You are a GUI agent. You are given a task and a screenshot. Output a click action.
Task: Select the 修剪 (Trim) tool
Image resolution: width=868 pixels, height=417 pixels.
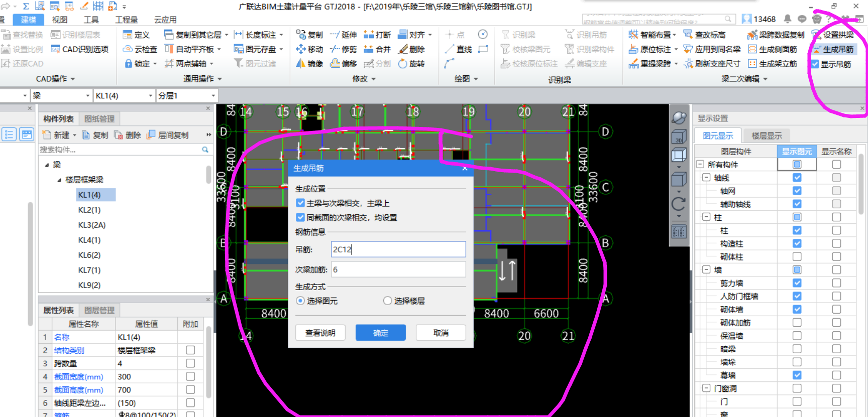coord(344,49)
